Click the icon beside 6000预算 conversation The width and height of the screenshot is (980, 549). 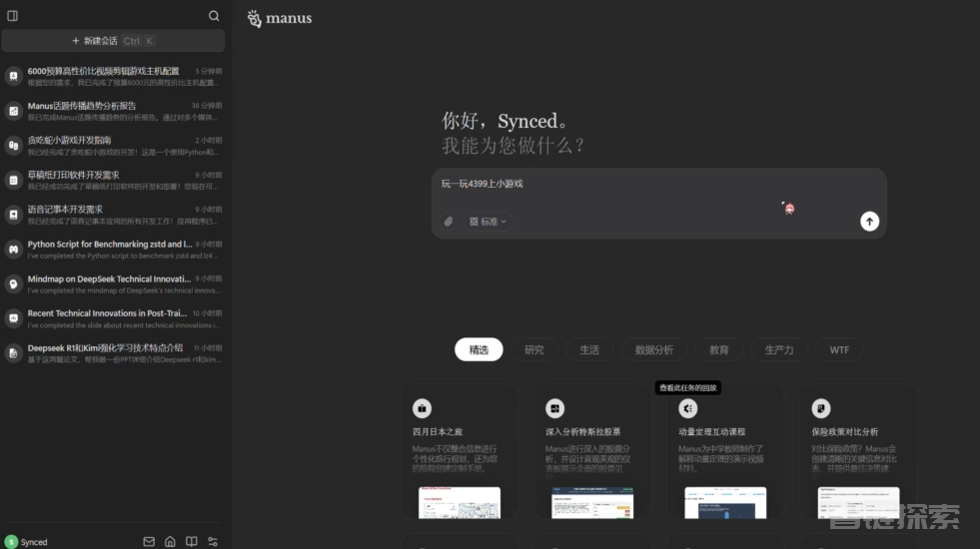click(x=13, y=76)
